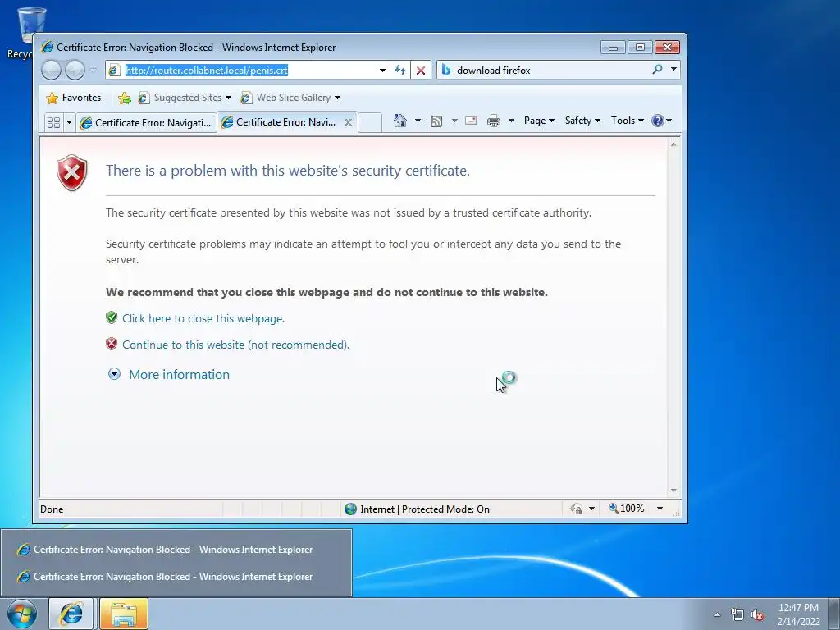Click the Print icon
The width and height of the screenshot is (840, 630).
click(x=493, y=121)
